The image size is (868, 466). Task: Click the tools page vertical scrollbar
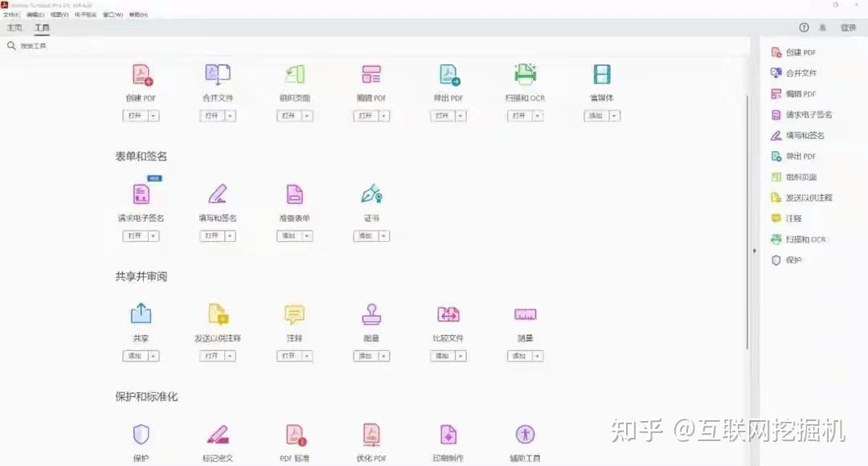pyautogui.click(x=747, y=222)
